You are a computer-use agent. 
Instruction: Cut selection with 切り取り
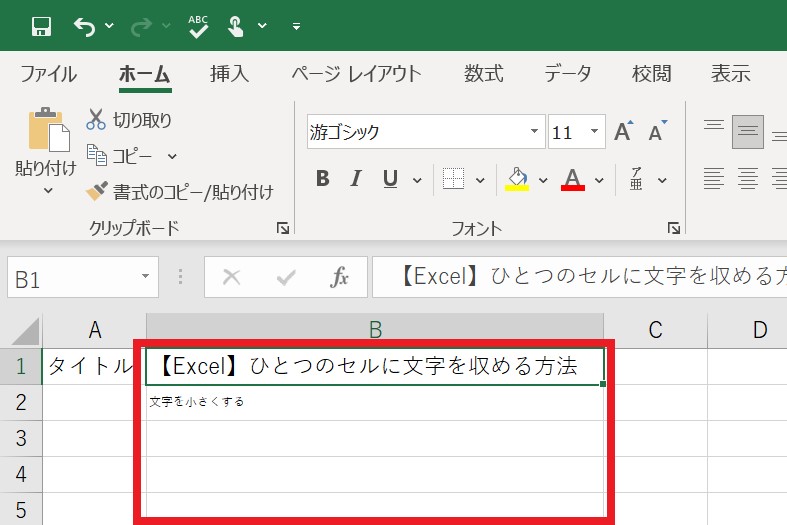click(129, 120)
